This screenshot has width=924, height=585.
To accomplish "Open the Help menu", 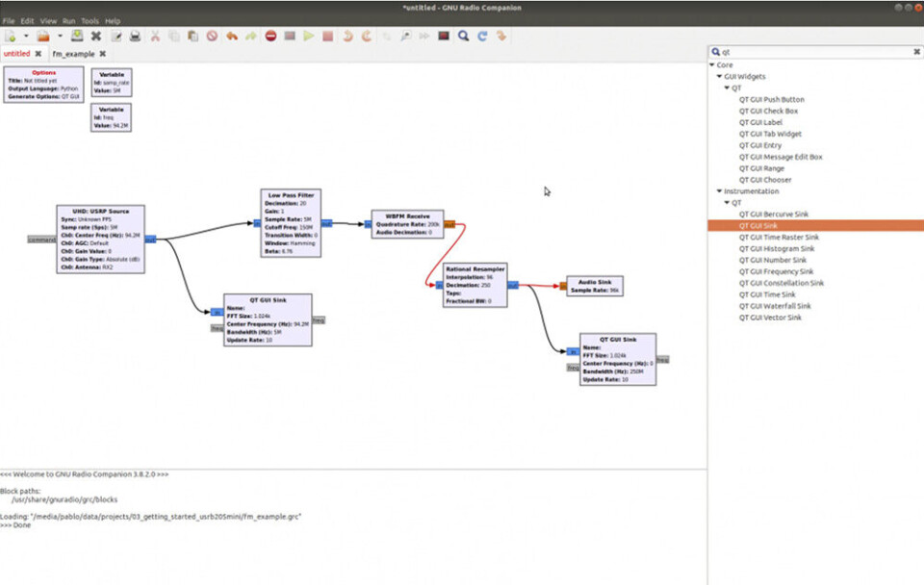I will [x=113, y=20].
